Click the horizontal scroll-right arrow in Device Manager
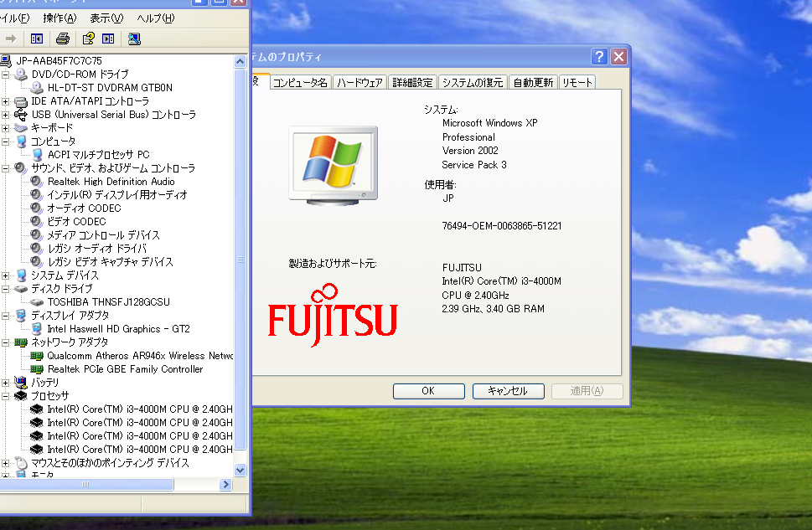Image resolution: width=812 pixels, height=530 pixels. pyautogui.click(x=225, y=485)
